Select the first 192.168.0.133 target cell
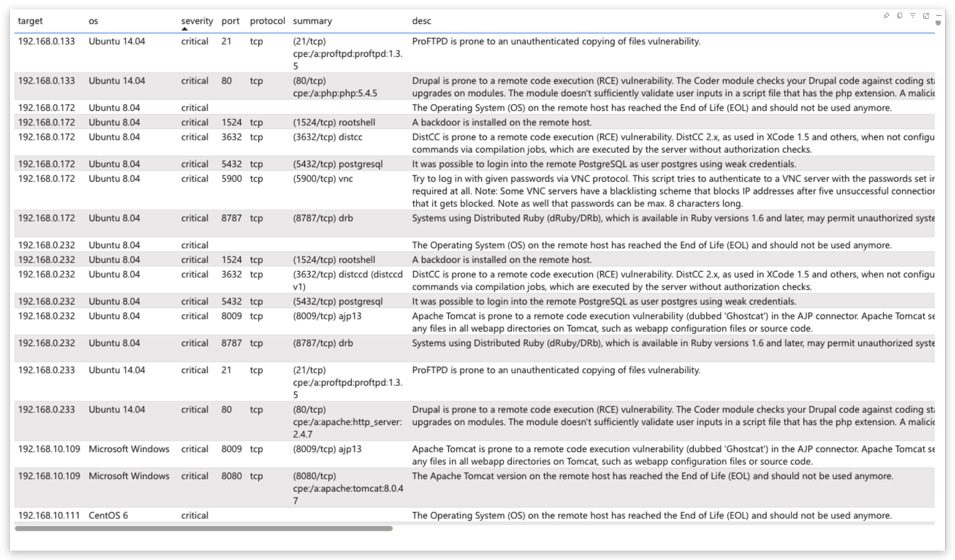This screenshot has width=955, height=560. tap(46, 41)
